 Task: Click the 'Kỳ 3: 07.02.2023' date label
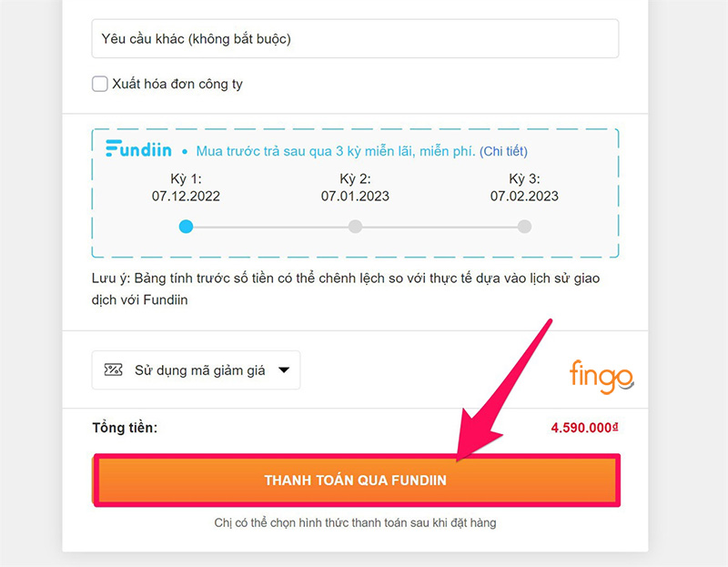click(525, 187)
